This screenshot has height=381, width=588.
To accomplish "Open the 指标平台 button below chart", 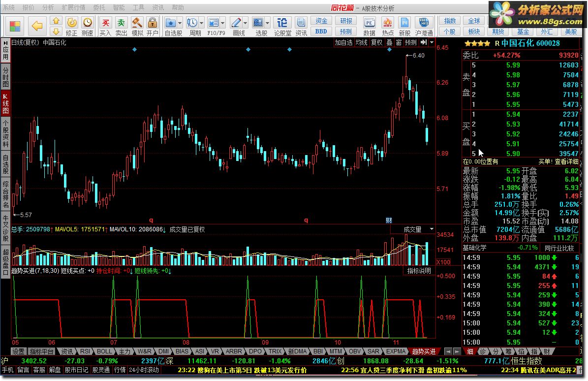I will coord(42,351).
